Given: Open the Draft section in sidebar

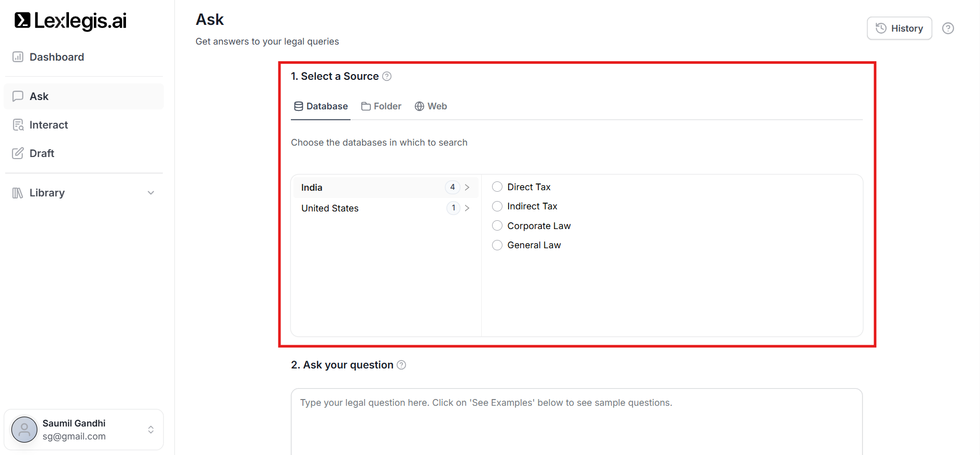Looking at the screenshot, I should pos(41,153).
